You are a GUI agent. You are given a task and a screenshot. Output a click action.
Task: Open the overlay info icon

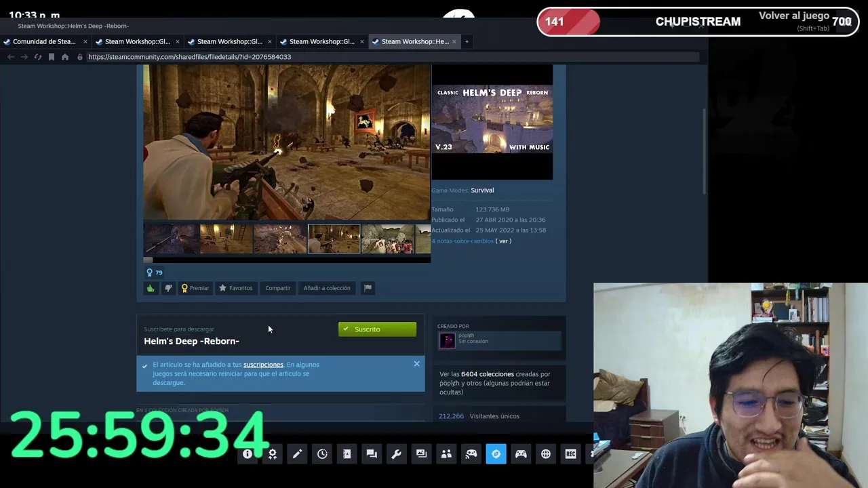click(x=248, y=454)
